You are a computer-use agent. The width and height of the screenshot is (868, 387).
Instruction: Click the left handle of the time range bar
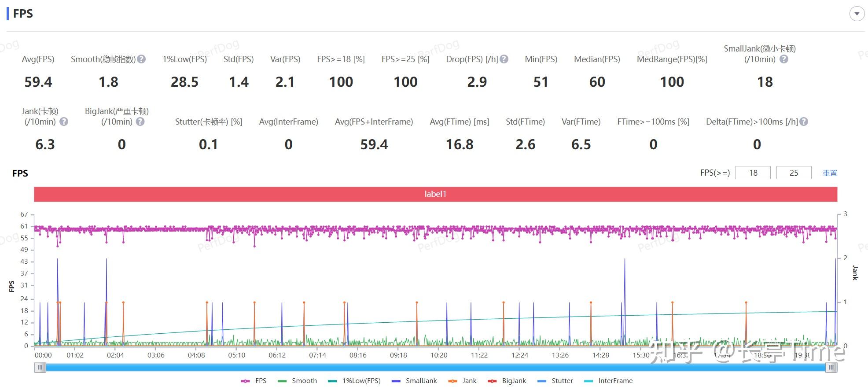point(40,367)
